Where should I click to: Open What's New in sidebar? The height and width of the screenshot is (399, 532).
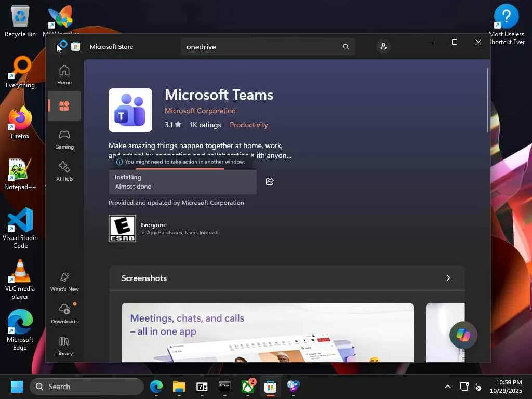click(x=64, y=282)
